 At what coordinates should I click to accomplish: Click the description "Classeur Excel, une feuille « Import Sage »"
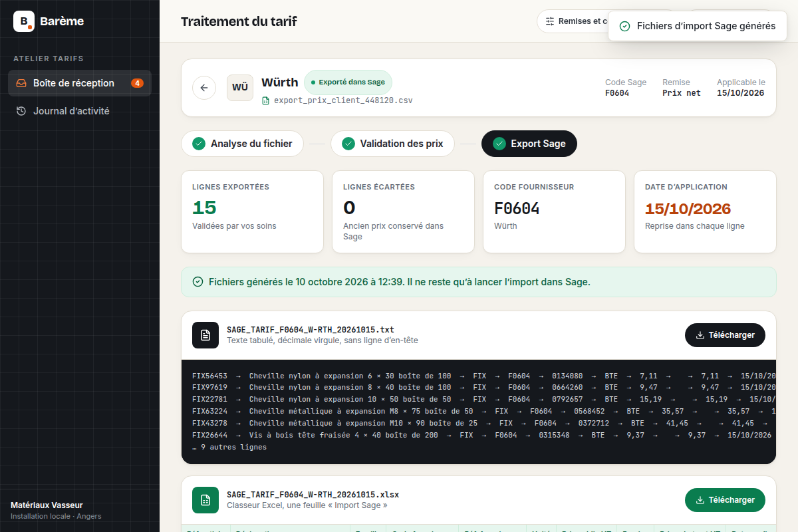(x=307, y=505)
